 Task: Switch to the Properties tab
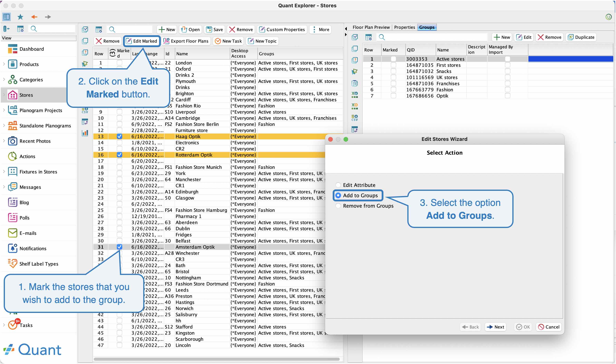click(x=404, y=27)
